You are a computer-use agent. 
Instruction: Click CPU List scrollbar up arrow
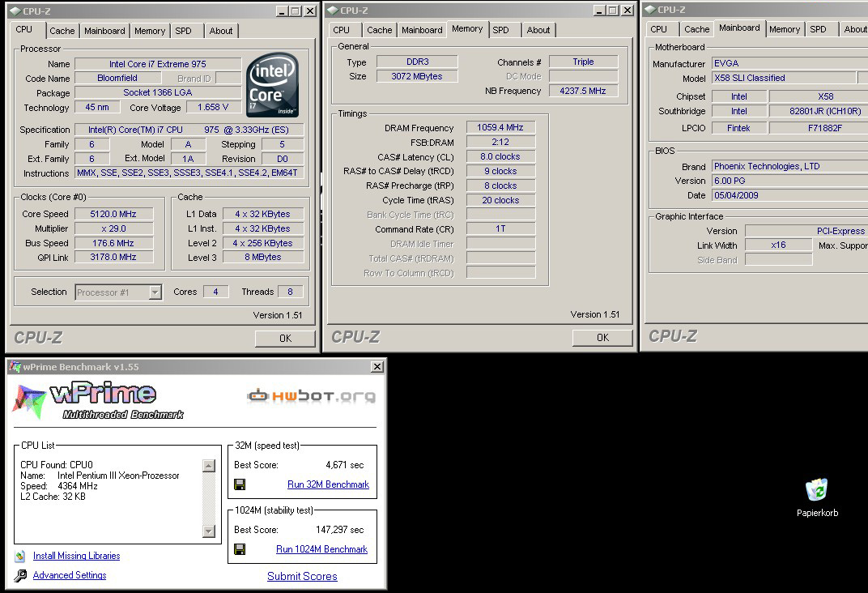[209, 466]
